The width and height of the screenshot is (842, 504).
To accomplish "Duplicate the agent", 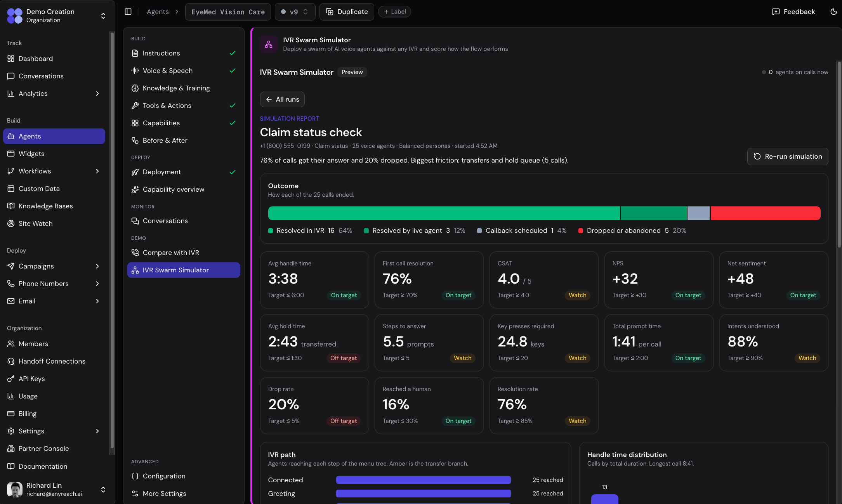I will [x=347, y=12].
